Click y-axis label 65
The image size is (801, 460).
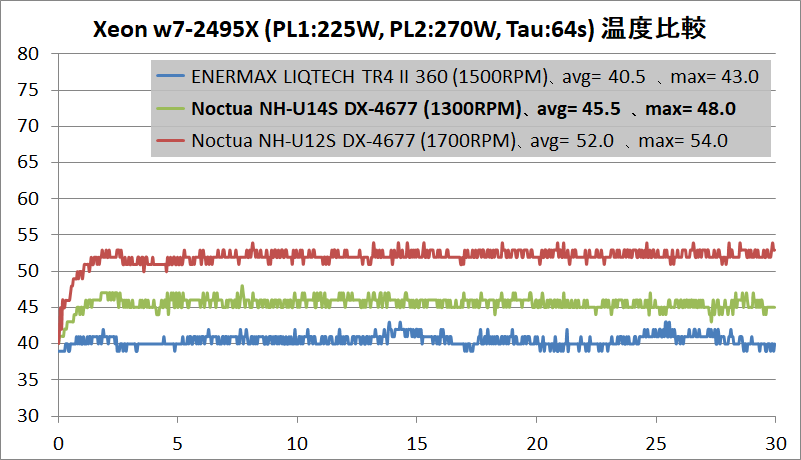[x=28, y=162]
